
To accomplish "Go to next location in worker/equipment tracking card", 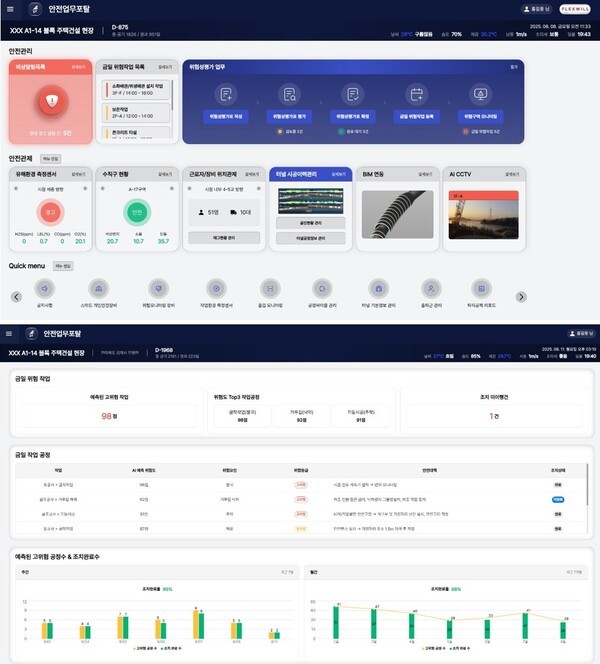I will tap(259, 189).
